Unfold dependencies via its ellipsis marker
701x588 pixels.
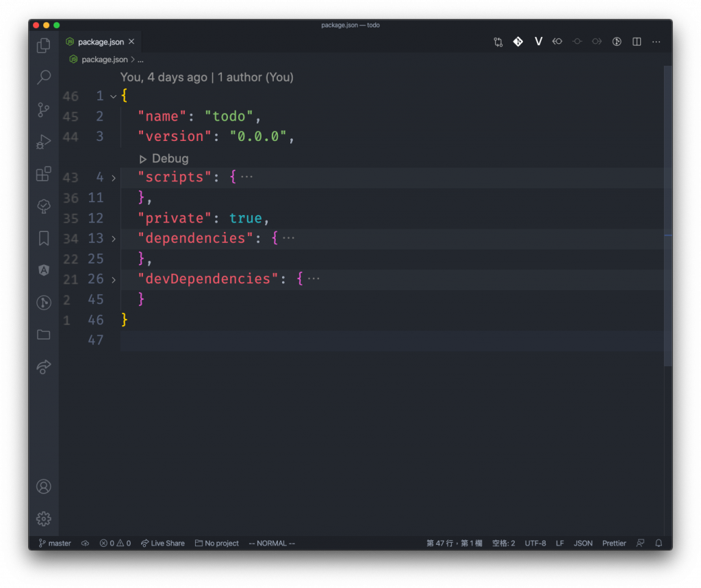(x=288, y=238)
